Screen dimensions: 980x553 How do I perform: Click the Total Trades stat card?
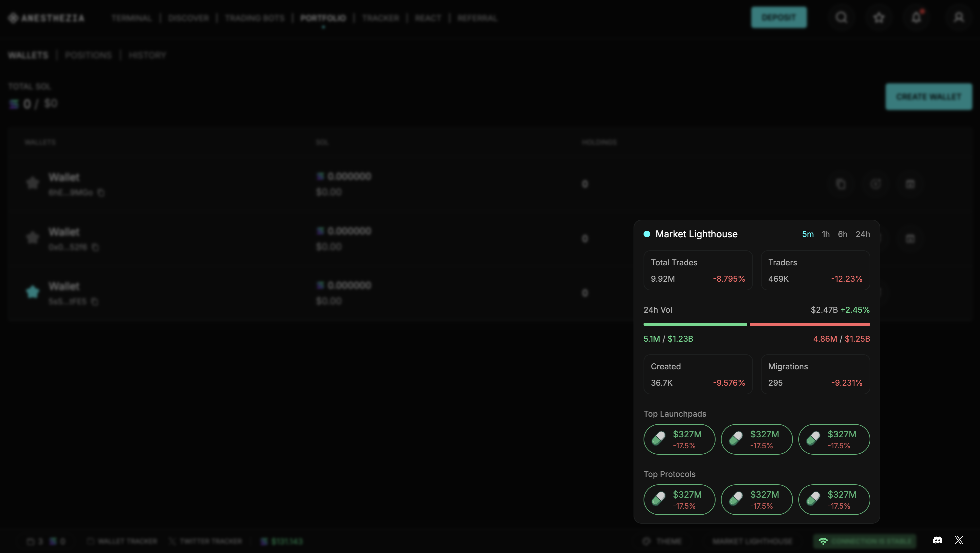[x=698, y=270]
